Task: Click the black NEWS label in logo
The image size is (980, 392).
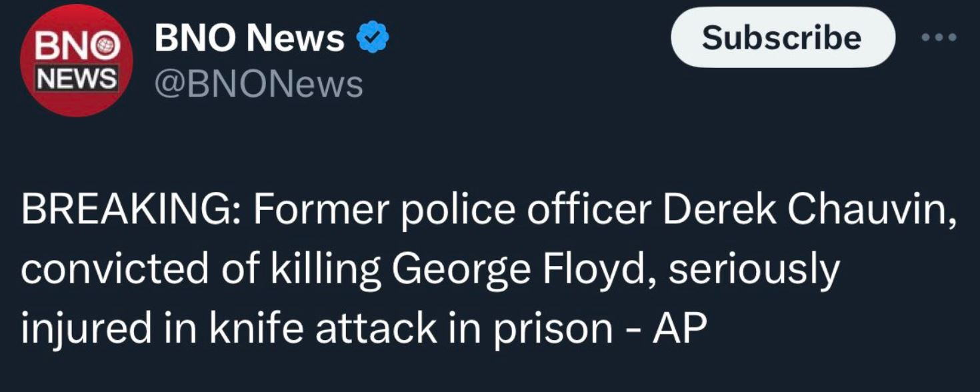Action: 76,79
